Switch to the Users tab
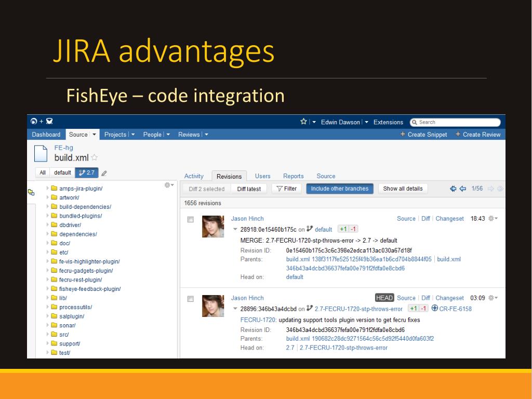 tap(262, 176)
